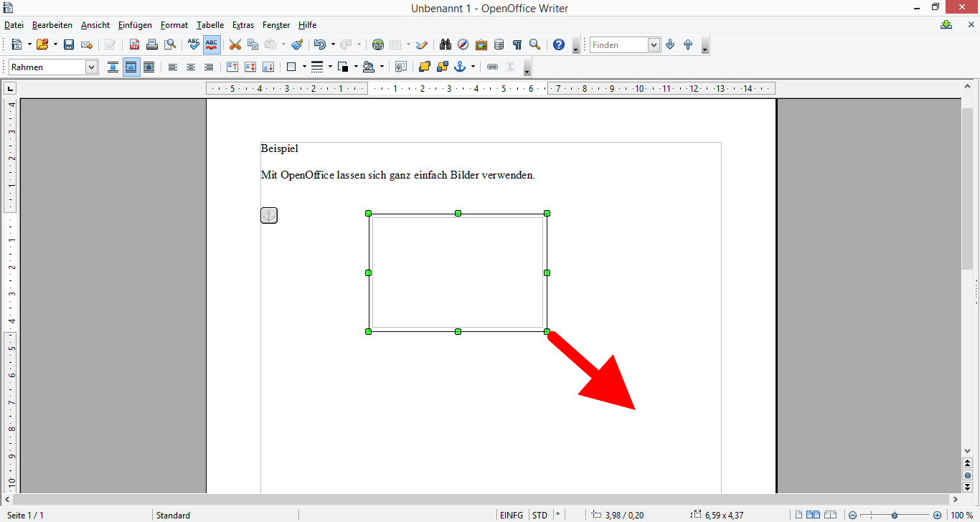
Task: Click the OpenOffice Help question mark
Action: (559, 44)
